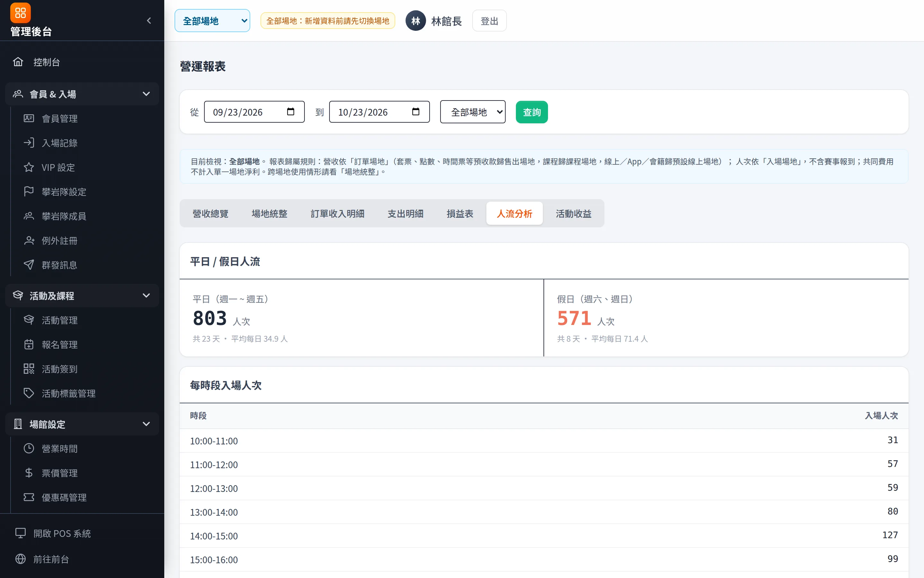This screenshot has height=578, width=924.
Task: Open 入場記錄 login-arrow icon
Action: click(x=29, y=143)
